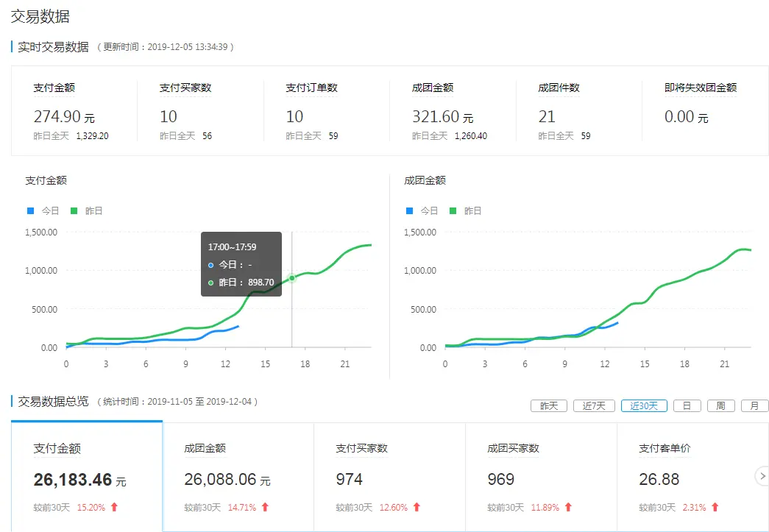Select the 支付客单价 overview card
769x532 pixels.
692,476
